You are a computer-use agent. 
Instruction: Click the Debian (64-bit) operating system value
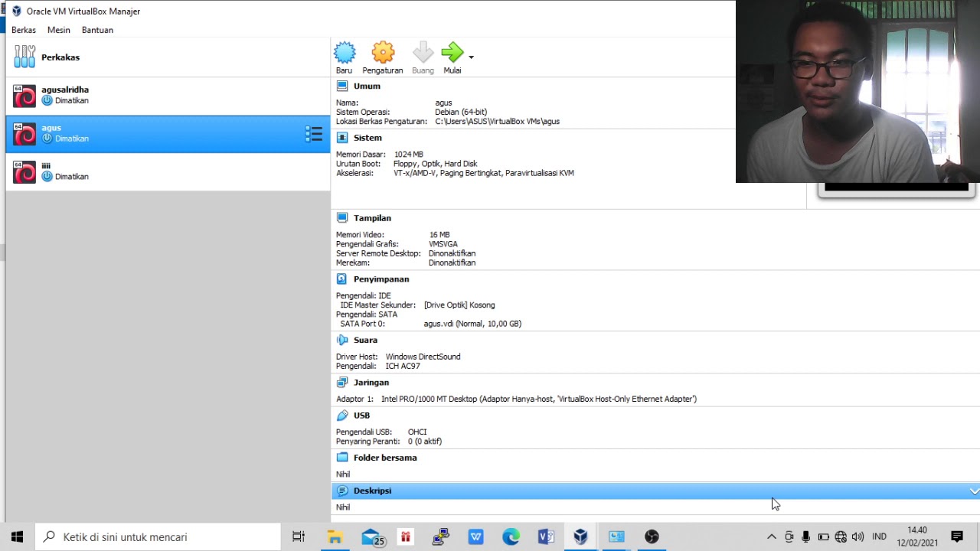(x=461, y=112)
